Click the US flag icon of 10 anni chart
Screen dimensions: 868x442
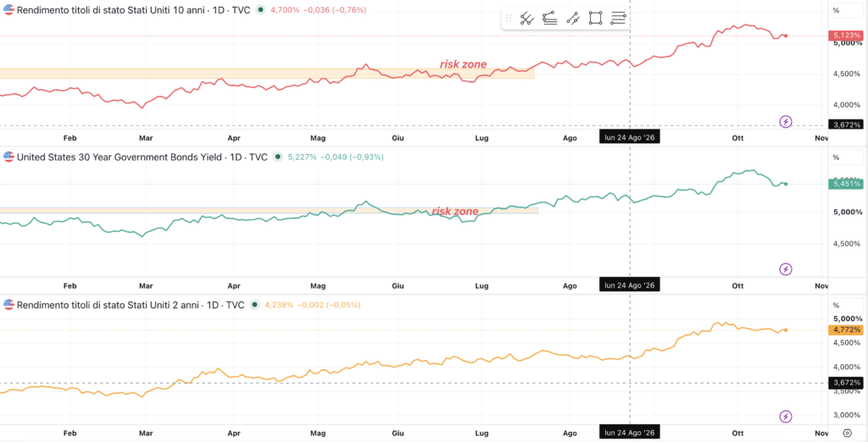(8, 10)
